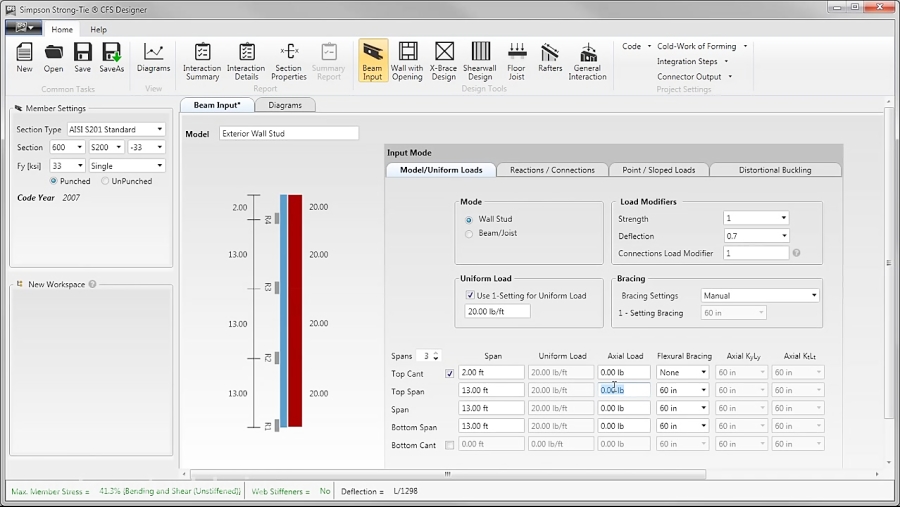Open the Interaction Summary report
Image resolution: width=900 pixels, height=507 pixels.
pos(202,60)
